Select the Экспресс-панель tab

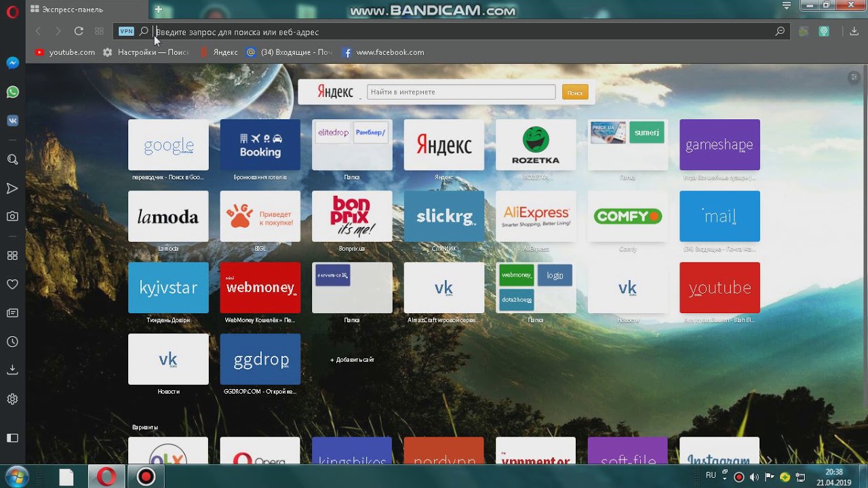click(x=87, y=9)
